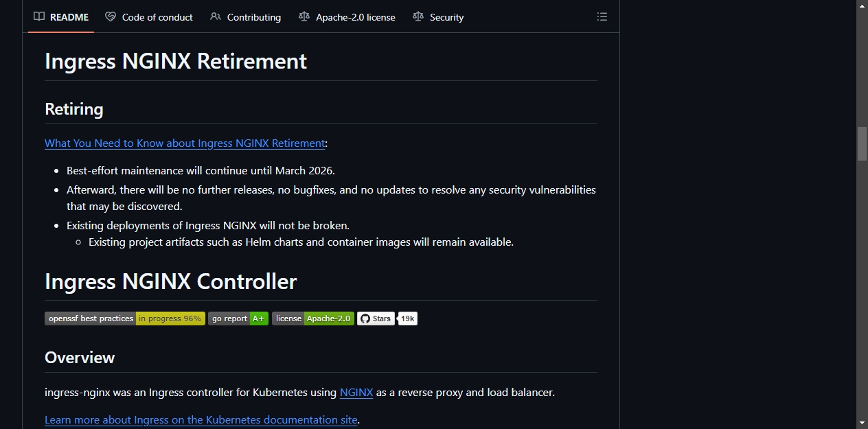The width and height of the screenshot is (868, 429).
Task: Open the Security tab
Action: 438,17
